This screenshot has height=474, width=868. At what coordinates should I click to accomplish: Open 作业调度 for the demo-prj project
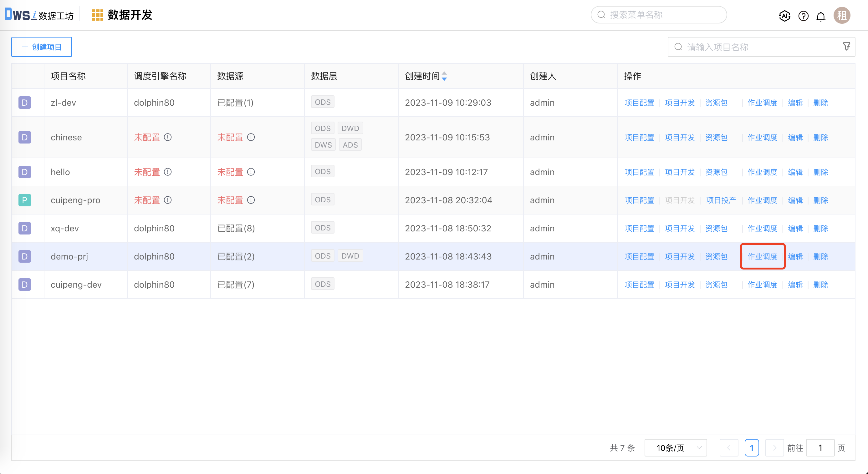[x=762, y=256]
